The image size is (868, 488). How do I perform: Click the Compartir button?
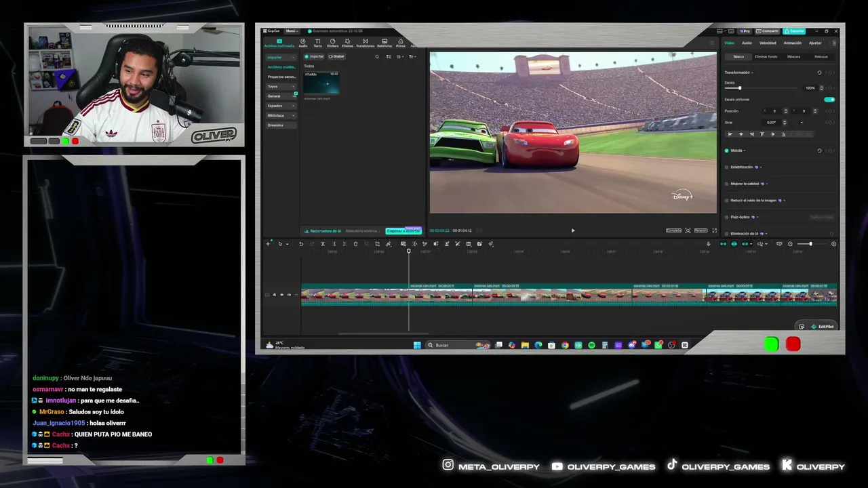pos(768,31)
